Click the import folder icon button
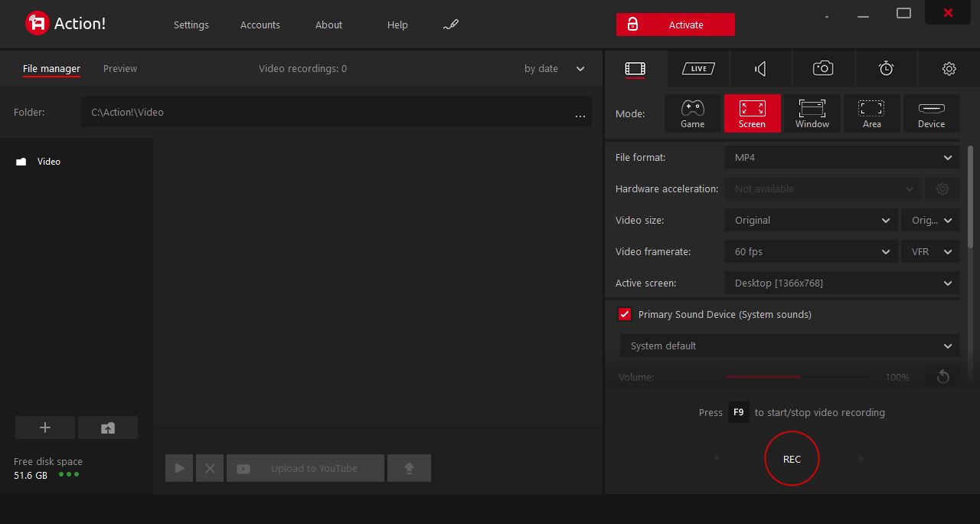980x524 pixels. tap(108, 427)
